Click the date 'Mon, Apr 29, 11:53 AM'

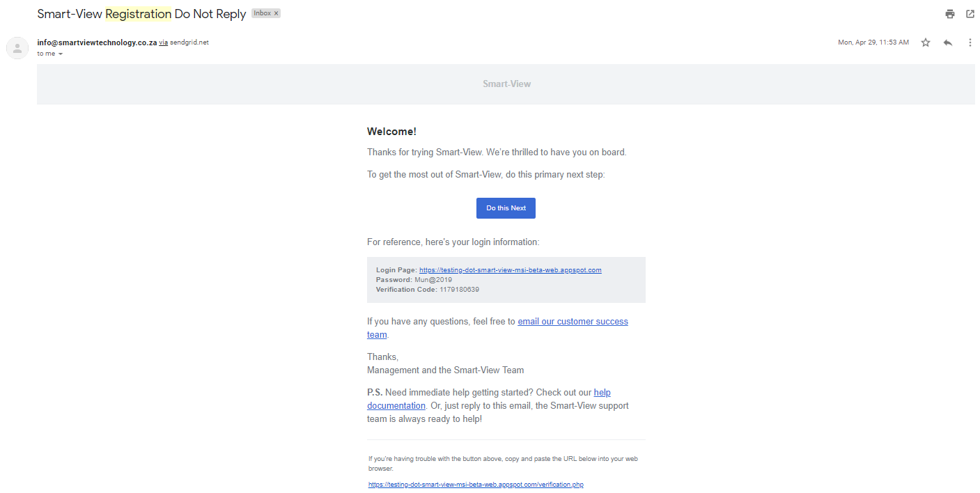point(873,42)
